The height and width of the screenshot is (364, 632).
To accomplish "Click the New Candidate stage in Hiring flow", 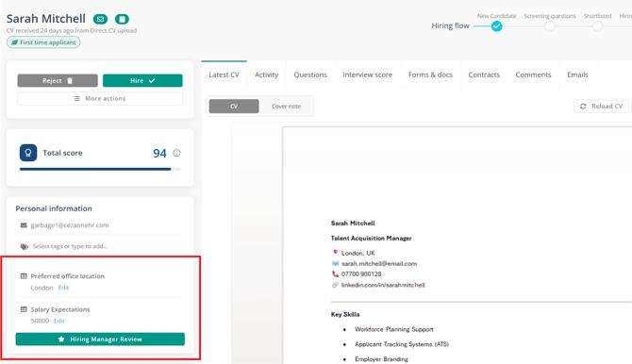I will pyautogui.click(x=496, y=26).
